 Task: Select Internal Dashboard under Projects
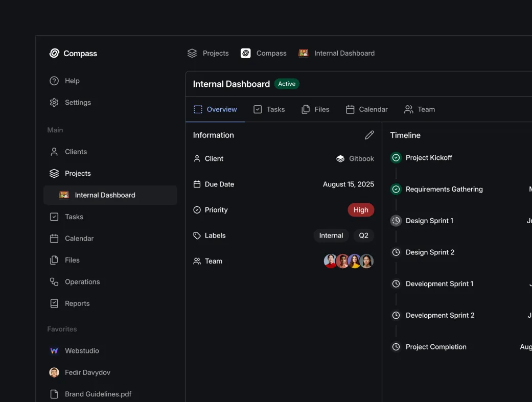click(105, 195)
